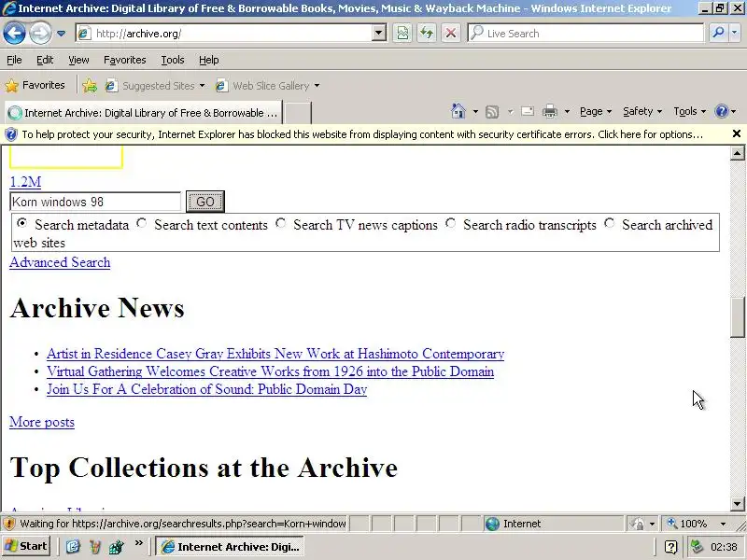747x560 pixels.
Task: Click the blue Help question mark icon
Action: (x=721, y=111)
